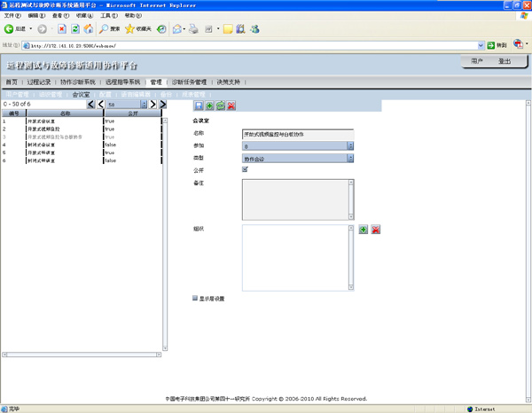Viewport: 532px width, 413px height.
Task: Click the green add icon in meeting room toolbar
Action: pos(209,105)
